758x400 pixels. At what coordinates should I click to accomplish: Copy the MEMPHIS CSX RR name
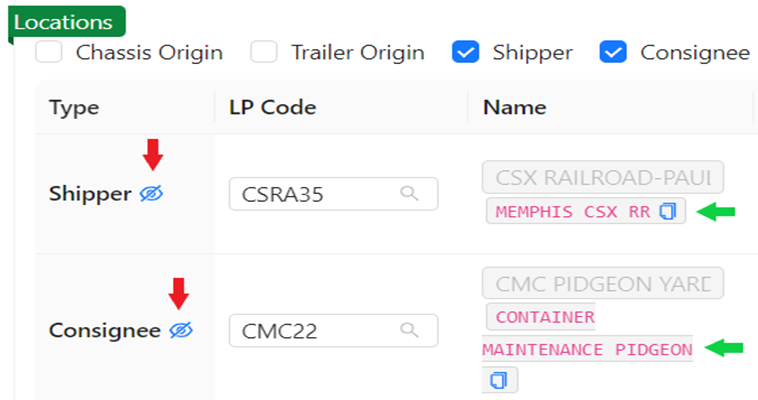click(668, 211)
